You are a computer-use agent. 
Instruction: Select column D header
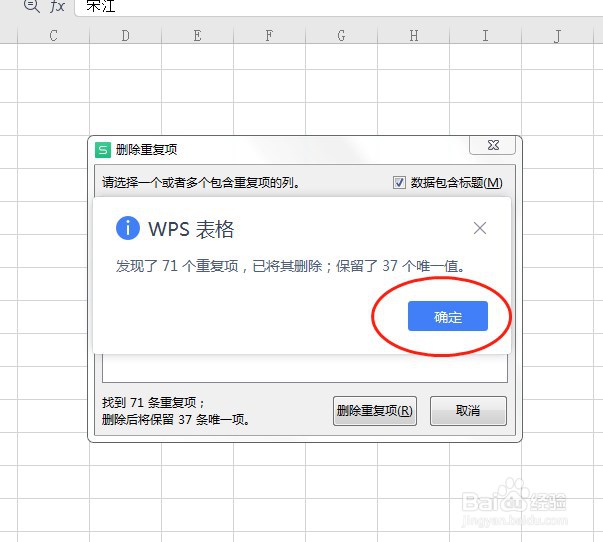(125, 36)
